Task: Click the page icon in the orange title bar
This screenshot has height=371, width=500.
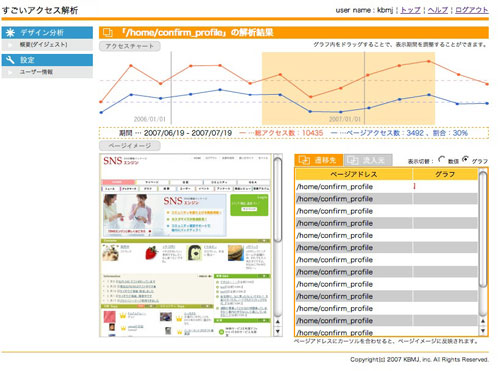Action: [108, 33]
